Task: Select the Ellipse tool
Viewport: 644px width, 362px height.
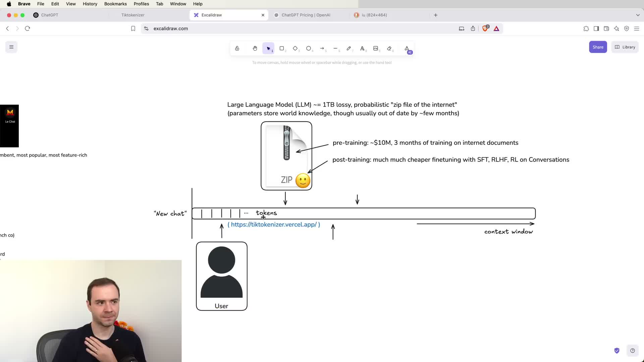Action: point(309,48)
